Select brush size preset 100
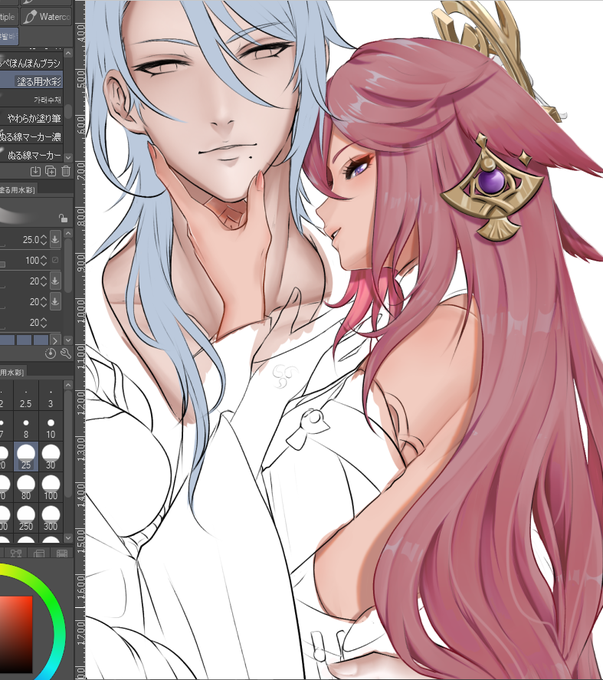The image size is (603, 680). tap(51, 487)
